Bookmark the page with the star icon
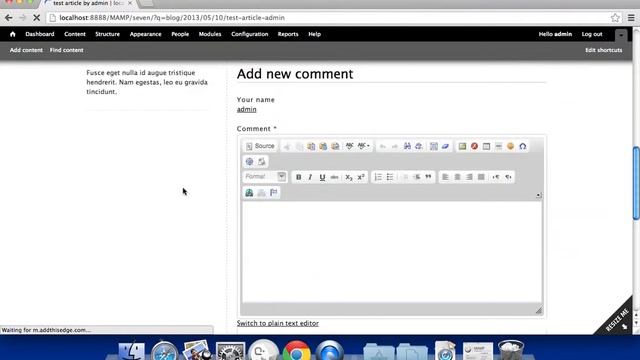The width and height of the screenshot is (640, 360). [x=615, y=18]
